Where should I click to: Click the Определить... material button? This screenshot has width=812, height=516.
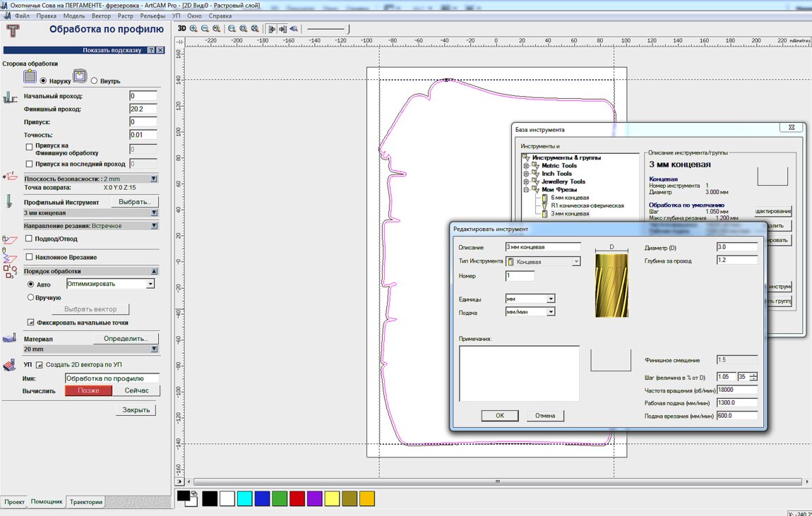pyautogui.click(x=126, y=339)
